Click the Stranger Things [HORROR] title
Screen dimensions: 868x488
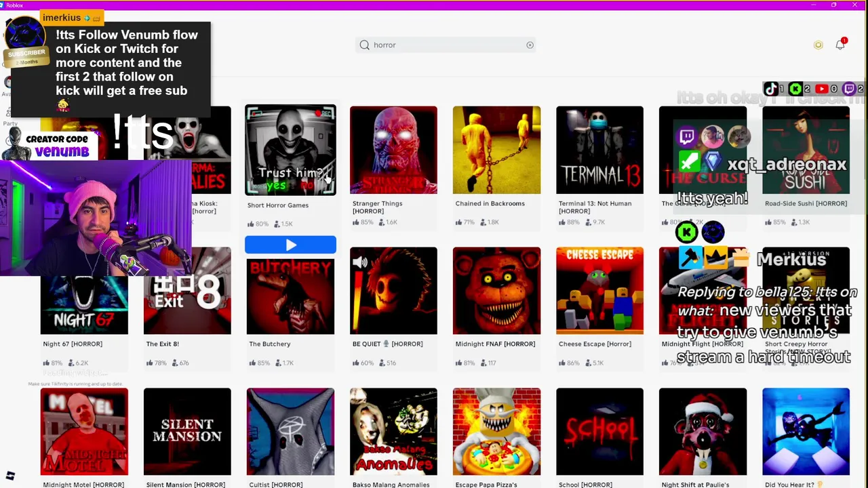point(377,207)
